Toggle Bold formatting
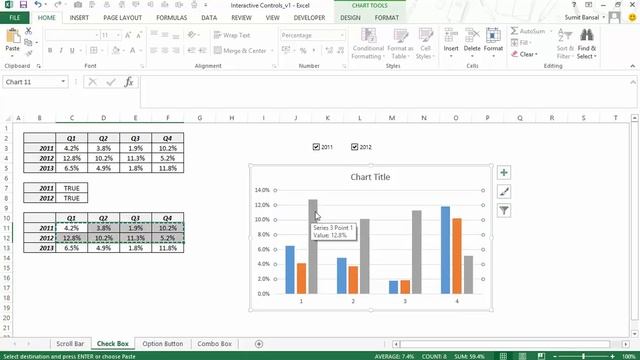 [50, 51]
